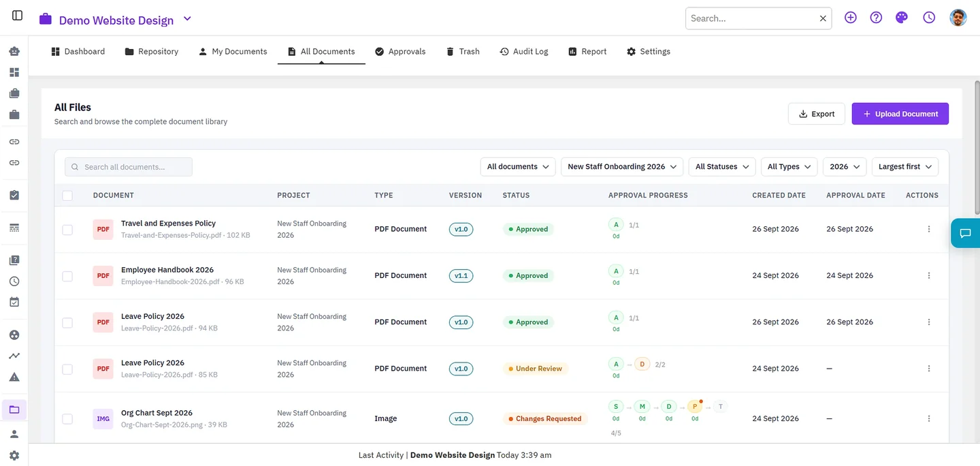Open the 2026 year dropdown
980x466 pixels.
pos(845,166)
